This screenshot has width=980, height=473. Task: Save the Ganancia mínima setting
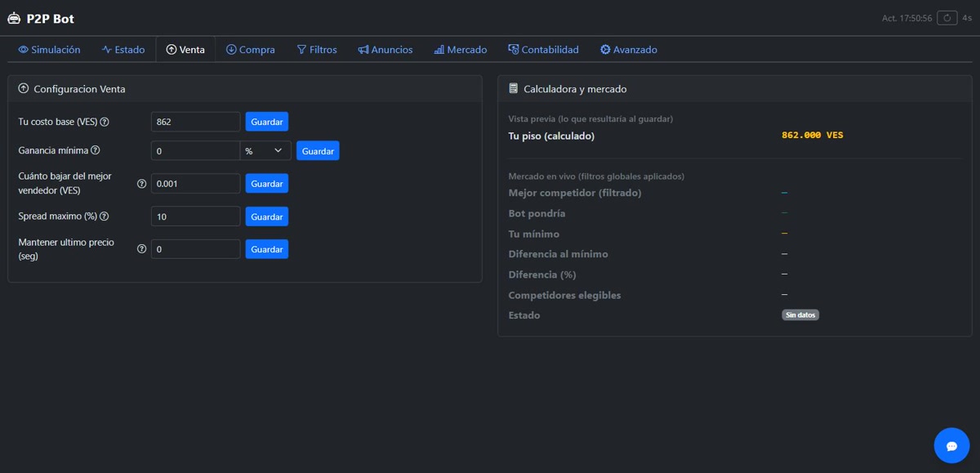point(318,150)
